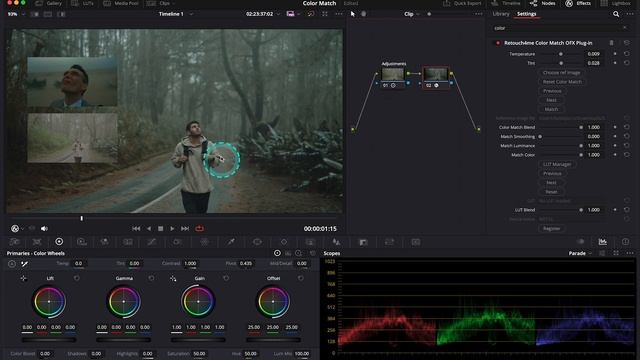Toggle auto balance in Primaries
The width and height of the screenshot is (640, 360).
[x=11, y=264]
